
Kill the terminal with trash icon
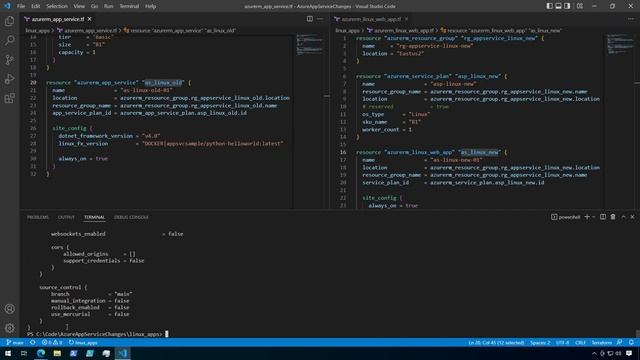(613, 217)
